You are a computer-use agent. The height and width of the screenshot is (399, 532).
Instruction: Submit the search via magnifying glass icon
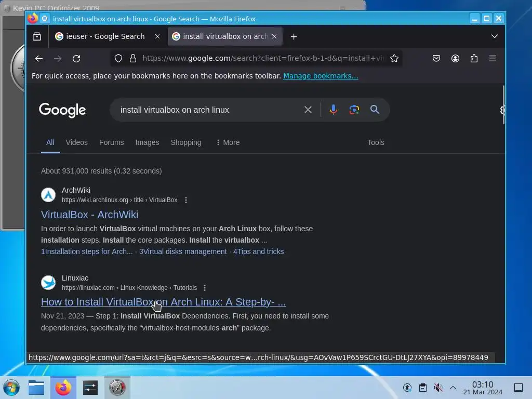(375, 110)
